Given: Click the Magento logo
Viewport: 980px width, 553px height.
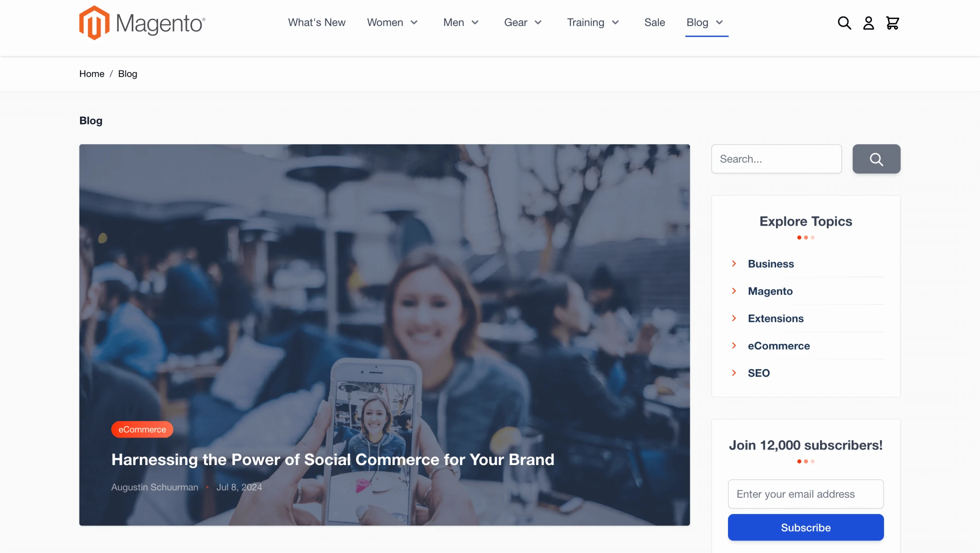Looking at the screenshot, I should click(x=142, y=23).
